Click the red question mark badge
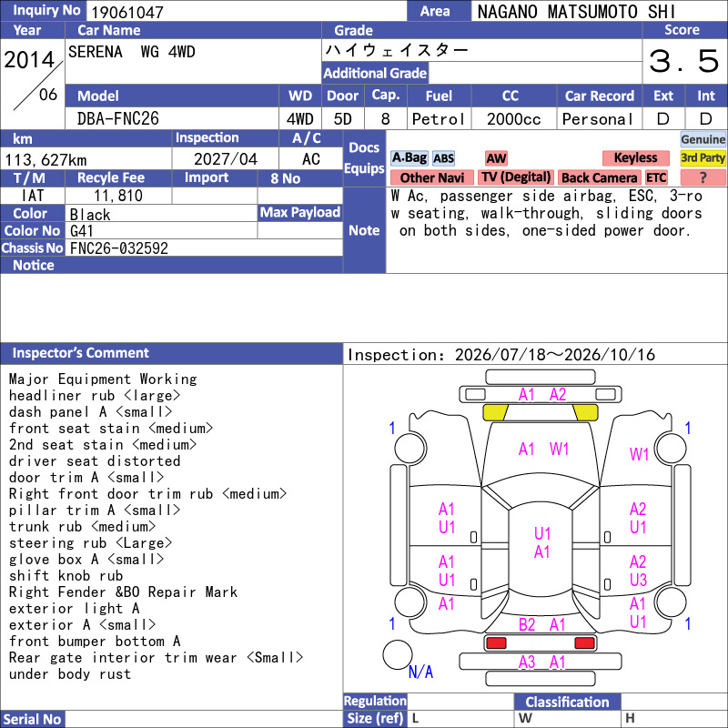The height and width of the screenshot is (728, 728). pyautogui.click(x=703, y=177)
